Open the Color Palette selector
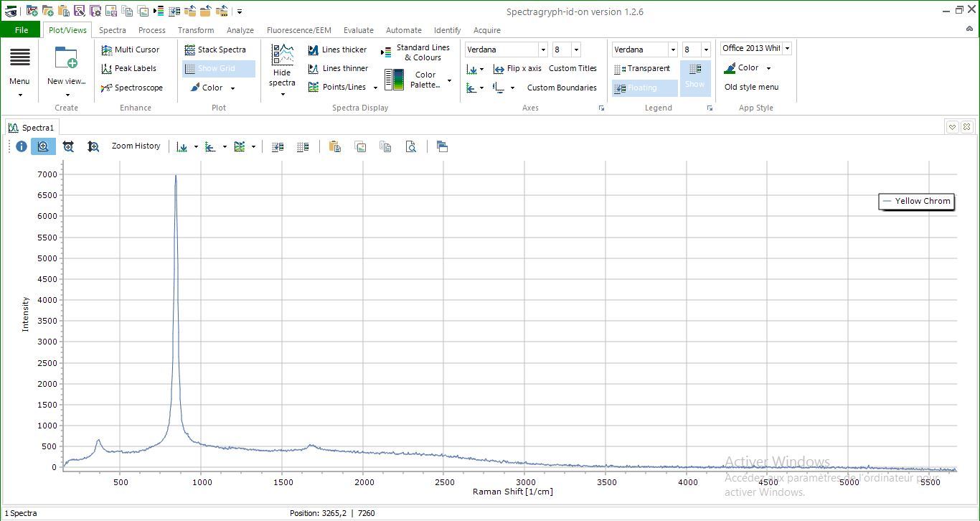This screenshot has width=980, height=521. pyautogui.click(x=418, y=80)
